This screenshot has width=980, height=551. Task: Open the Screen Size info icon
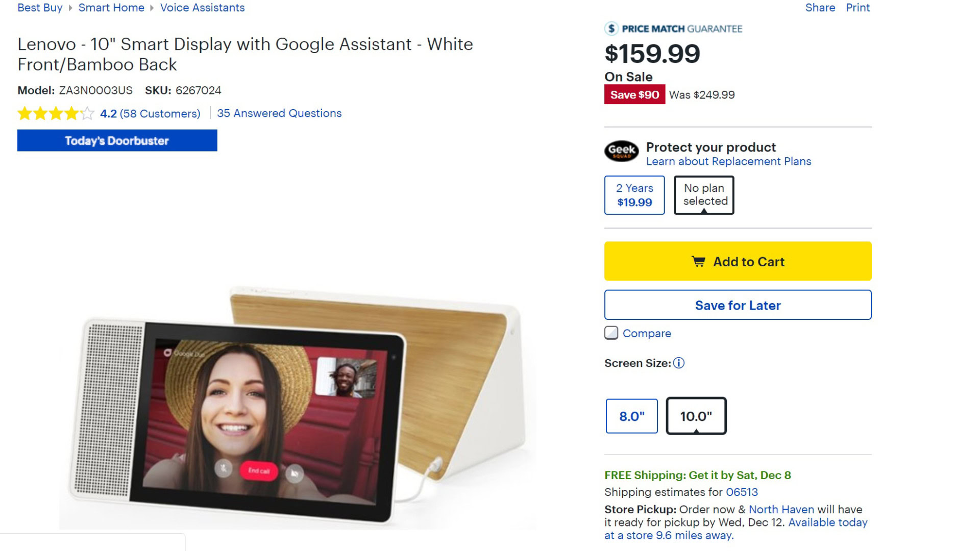tap(678, 363)
